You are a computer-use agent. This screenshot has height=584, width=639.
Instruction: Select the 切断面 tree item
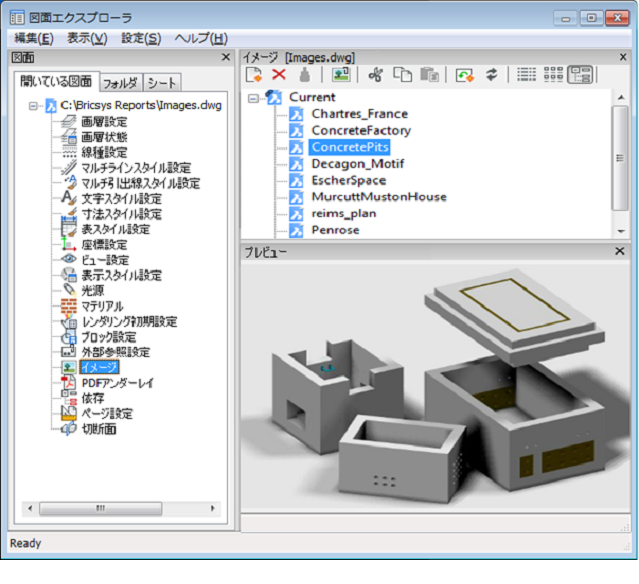[99, 429]
